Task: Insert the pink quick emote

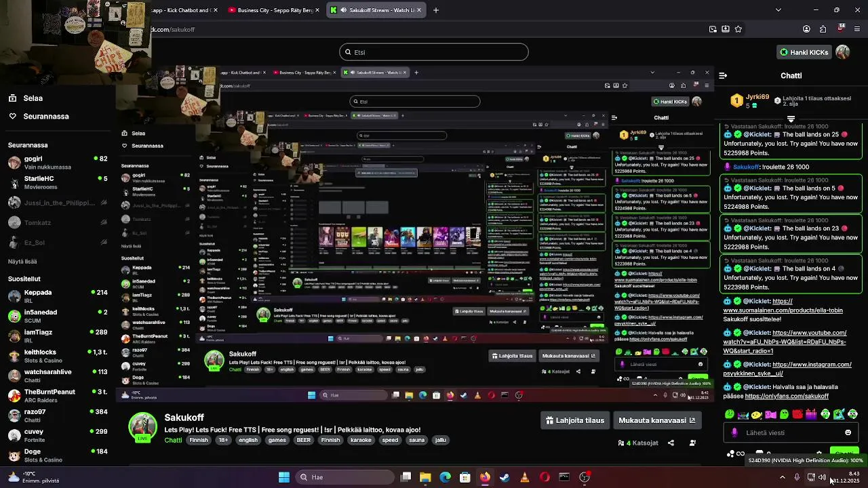Action: pos(770,414)
